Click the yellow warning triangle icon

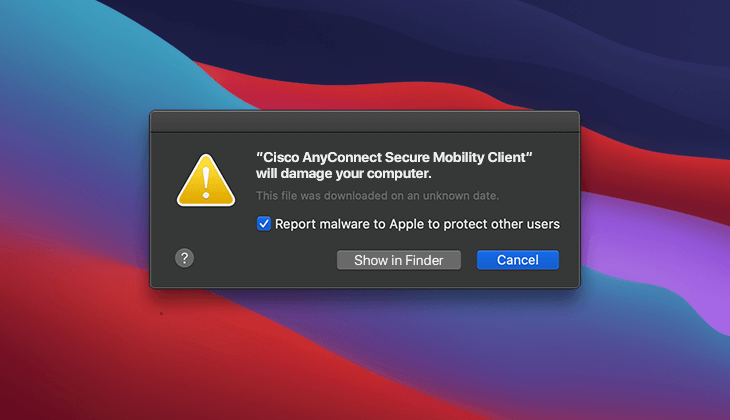click(x=206, y=181)
